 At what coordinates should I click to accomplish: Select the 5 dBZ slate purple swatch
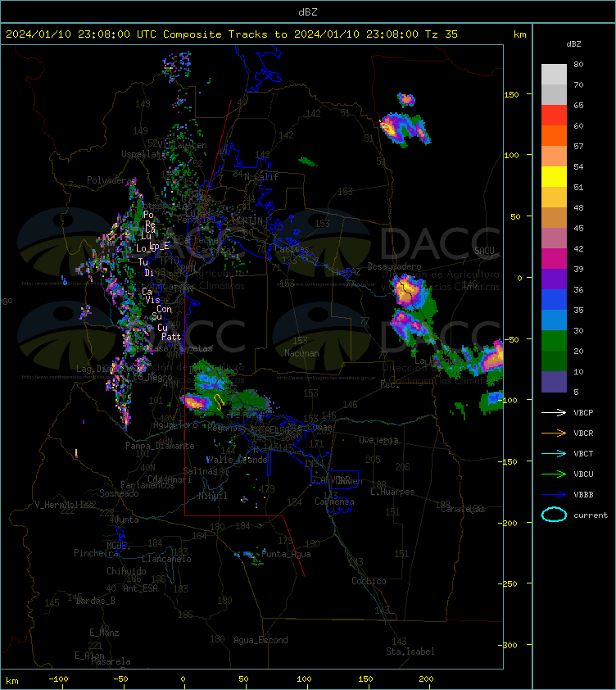pyautogui.click(x=554, y=382)
